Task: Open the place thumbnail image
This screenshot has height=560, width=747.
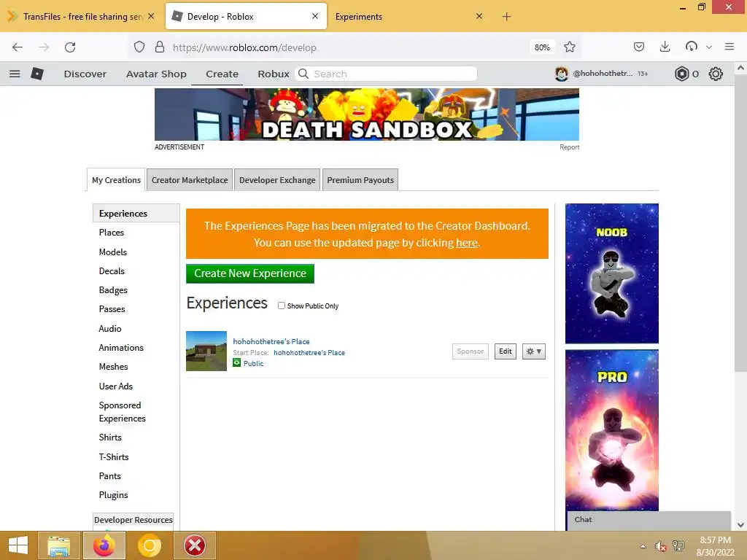Action: (x=206, y=351)
